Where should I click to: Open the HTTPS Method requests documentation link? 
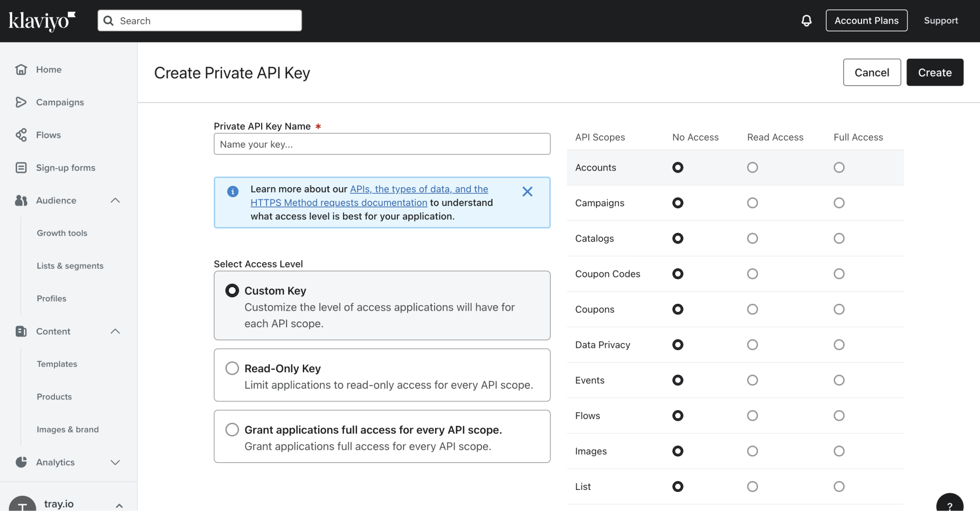coord(339,203)
